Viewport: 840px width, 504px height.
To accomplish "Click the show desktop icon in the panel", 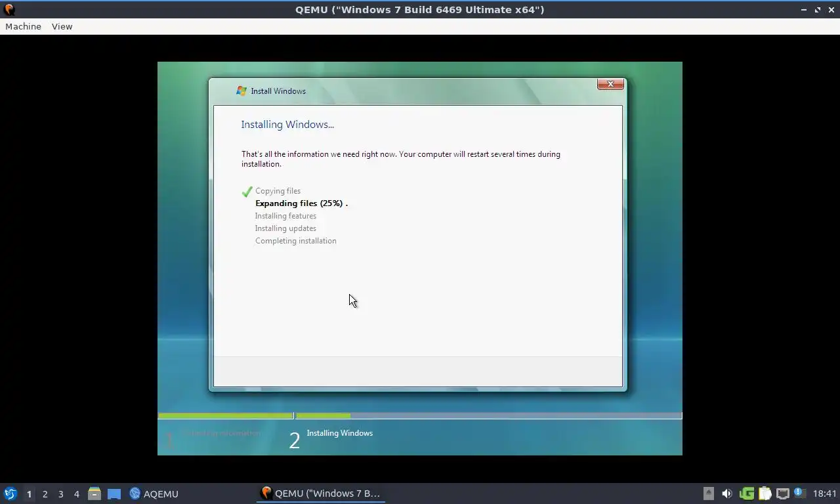I will click(114, 493).
